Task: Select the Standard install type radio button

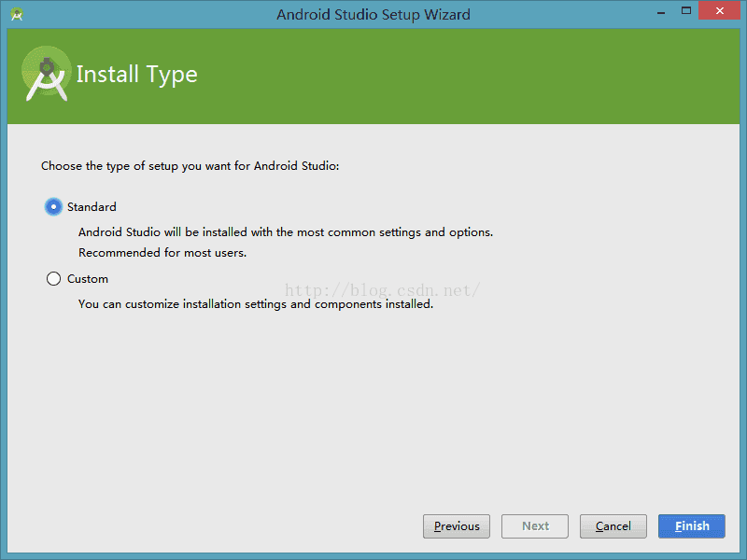Action: pos(53,206)
